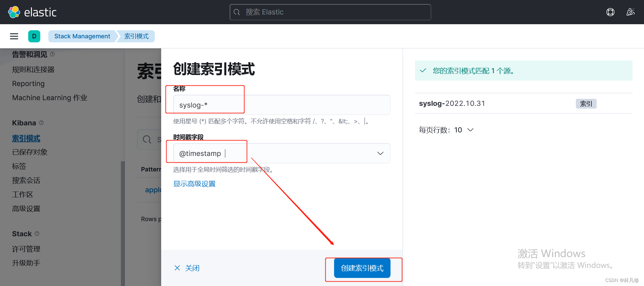Open 标签 in sidebar
Screen dimensions: 644x286
coord(19,166)
